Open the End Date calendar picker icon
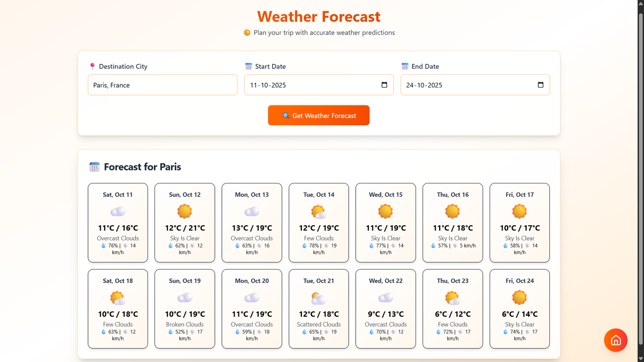Image resolution: width=644 pixels, height=362 pixels. [541, 85]
